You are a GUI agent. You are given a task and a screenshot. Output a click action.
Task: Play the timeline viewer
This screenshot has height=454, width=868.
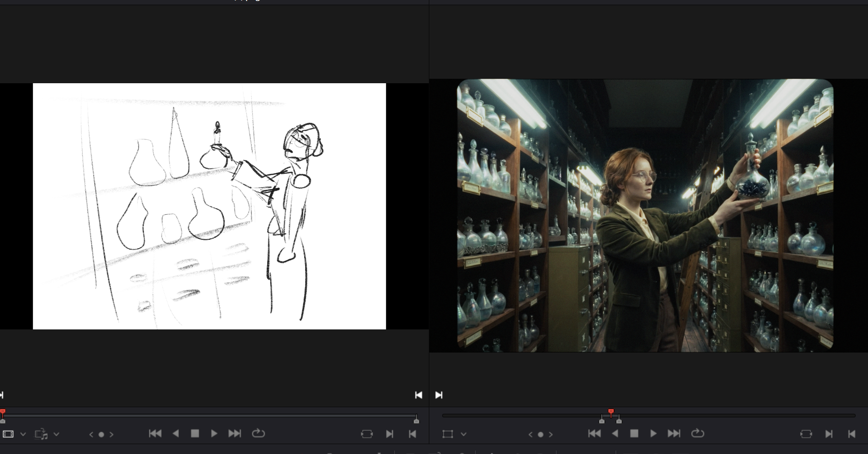(x=653, y=434)
